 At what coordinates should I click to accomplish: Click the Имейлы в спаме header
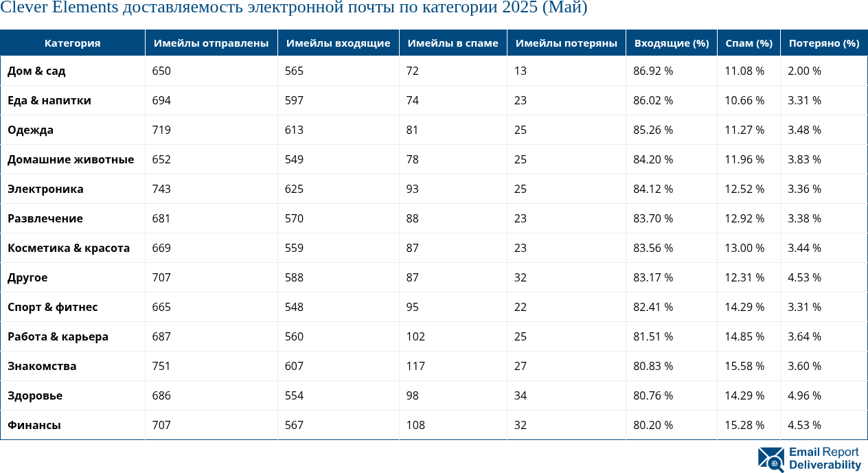coord(453,43)
